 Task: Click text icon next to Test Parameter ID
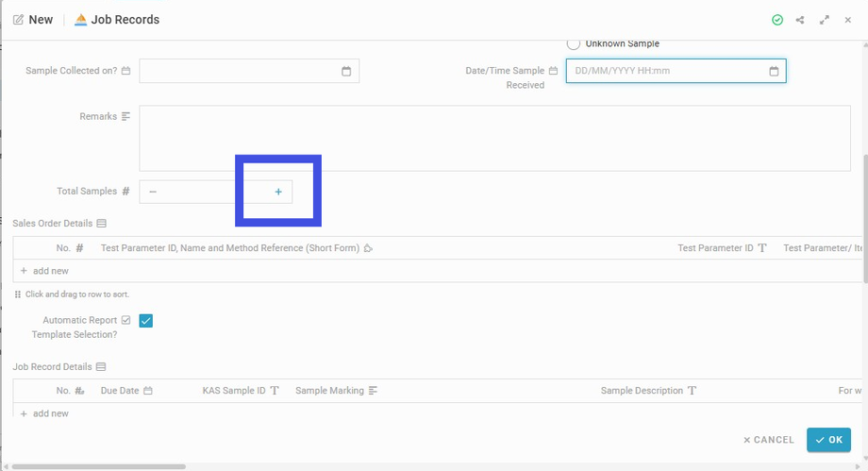(762, 248)
